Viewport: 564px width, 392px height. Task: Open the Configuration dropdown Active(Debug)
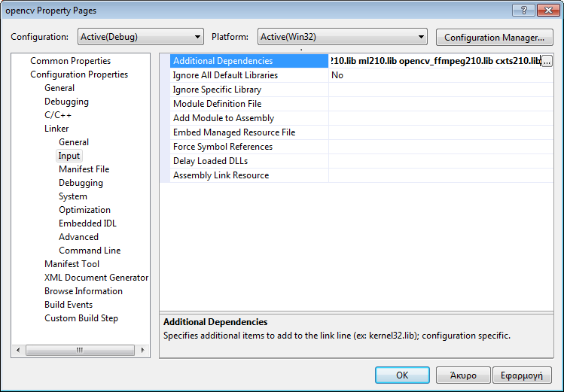(141, 37)
